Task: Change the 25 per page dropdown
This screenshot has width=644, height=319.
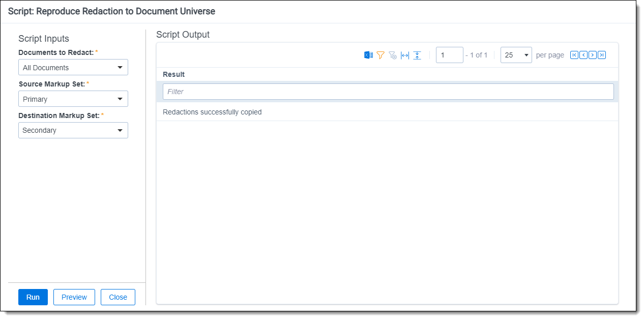Action: tap(516, 55)
